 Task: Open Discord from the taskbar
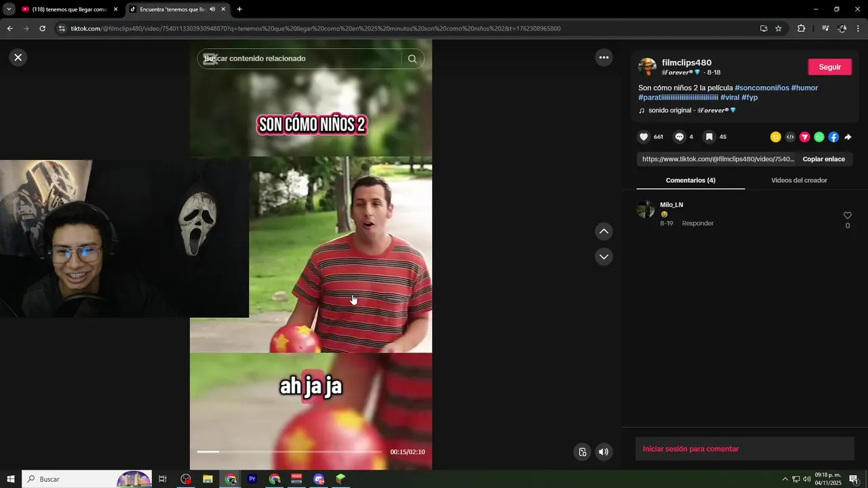point(319,479)
